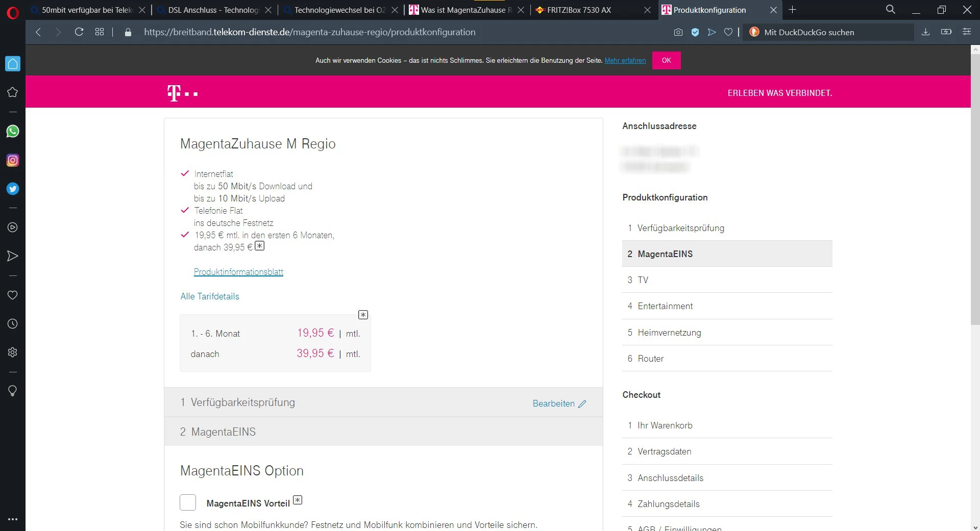Search in open tabs magnifier icon
Viewport: 980px width, 531px height.
[x=891, y=10]
